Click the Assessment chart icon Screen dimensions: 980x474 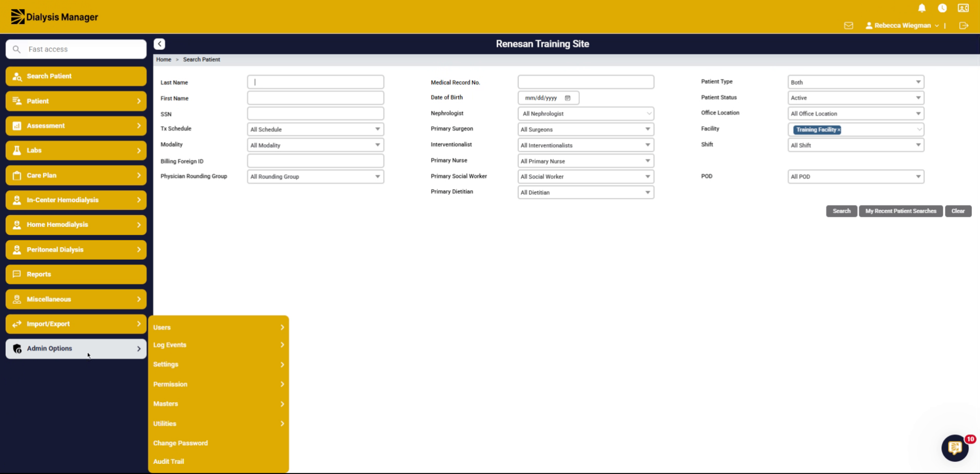pos(17,126)
